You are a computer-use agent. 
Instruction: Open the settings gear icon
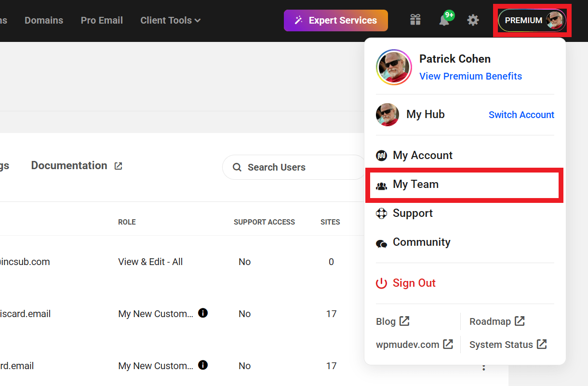473,20
